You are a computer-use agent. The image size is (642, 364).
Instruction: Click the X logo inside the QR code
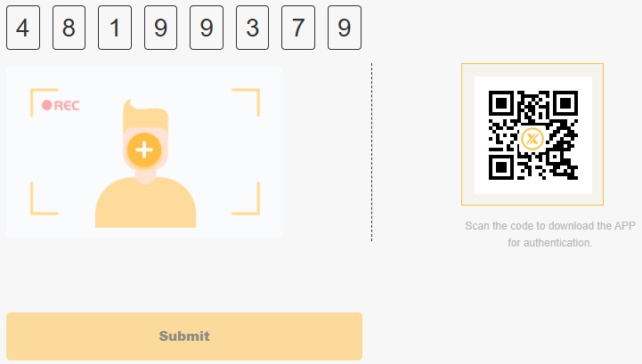coord(532,139)
